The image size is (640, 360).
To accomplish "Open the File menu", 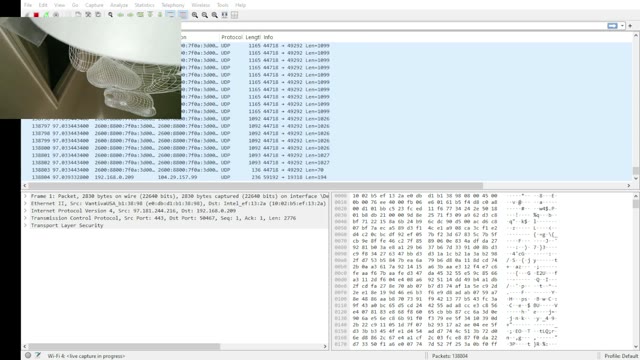I will [28, 5].
